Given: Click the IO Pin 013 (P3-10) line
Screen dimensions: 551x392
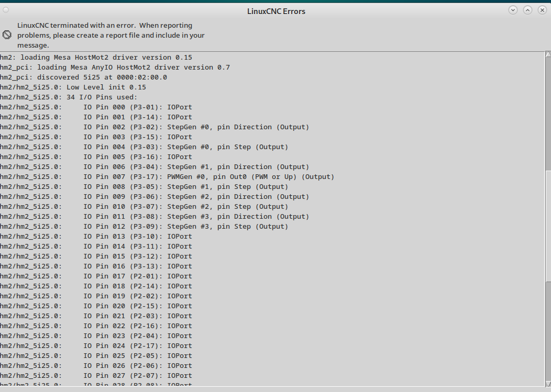Looking at the screenshot, I should point(96,237).
